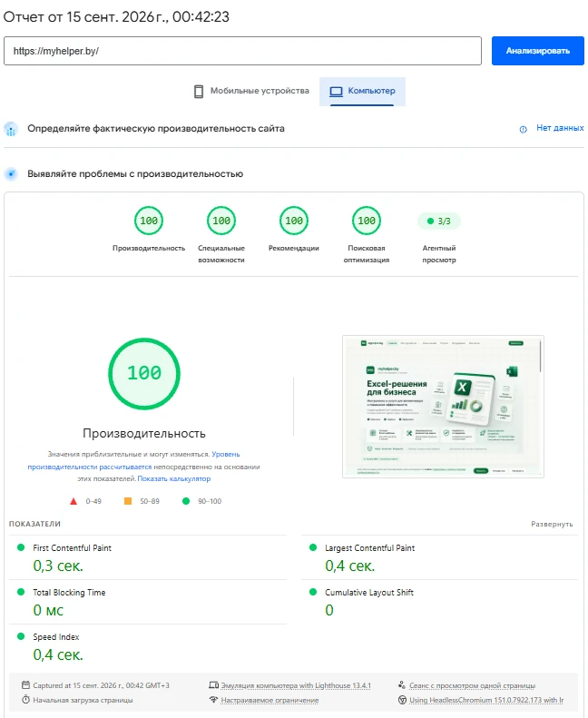
Task: Open the Поисковая оптимизация score gauge
Action: tap(367, 221)
